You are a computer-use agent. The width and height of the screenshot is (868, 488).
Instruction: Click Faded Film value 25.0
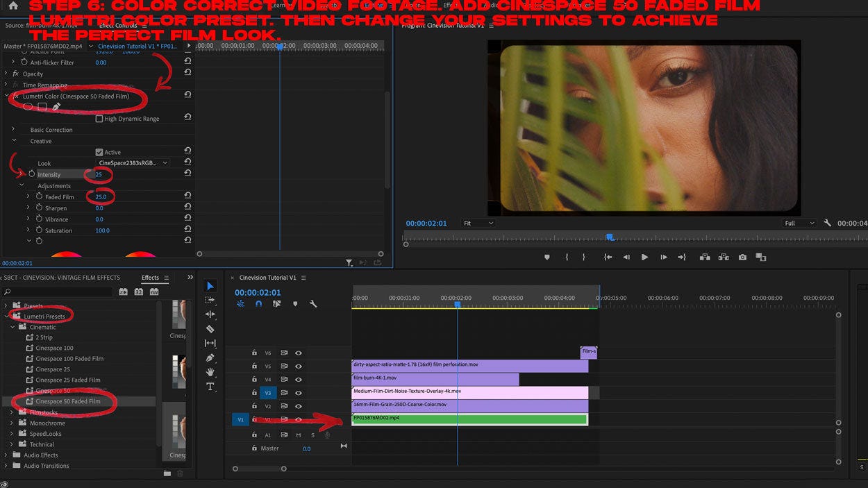click(x=101, y=197)
